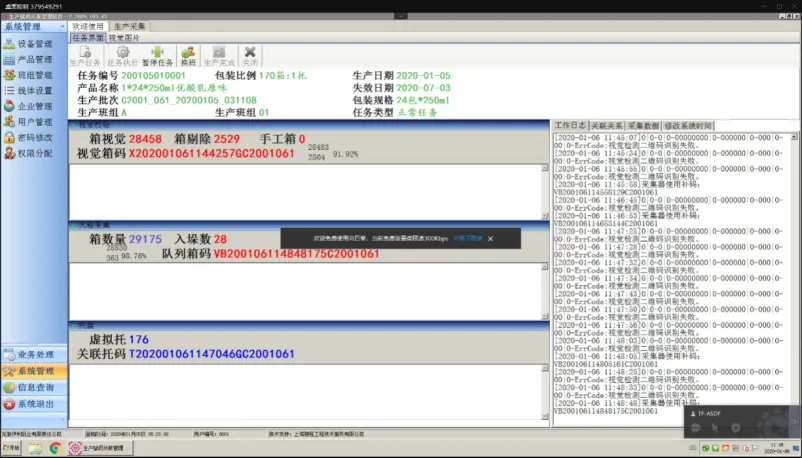Image resolution: width=802 pixels, height=458 pixels.
Task: Open 权限分配 permission assignment
Action: click(x=34, y=153)
